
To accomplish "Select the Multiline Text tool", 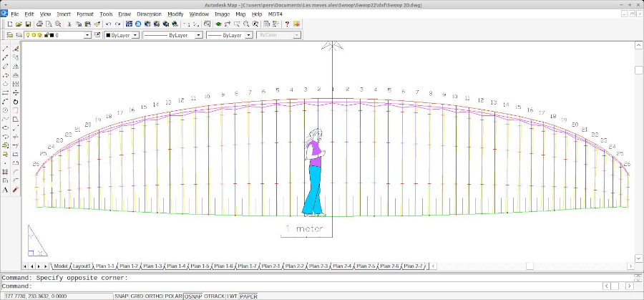I will (6, 190).
